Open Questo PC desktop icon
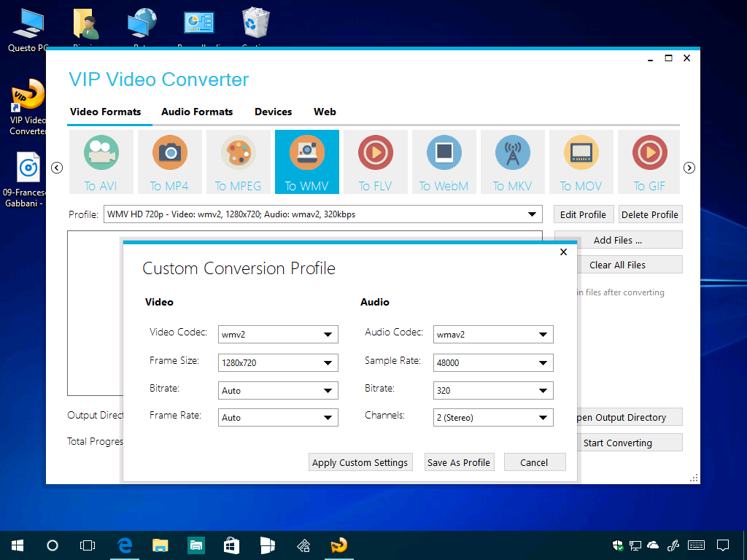747x560 pixels. 28,29
